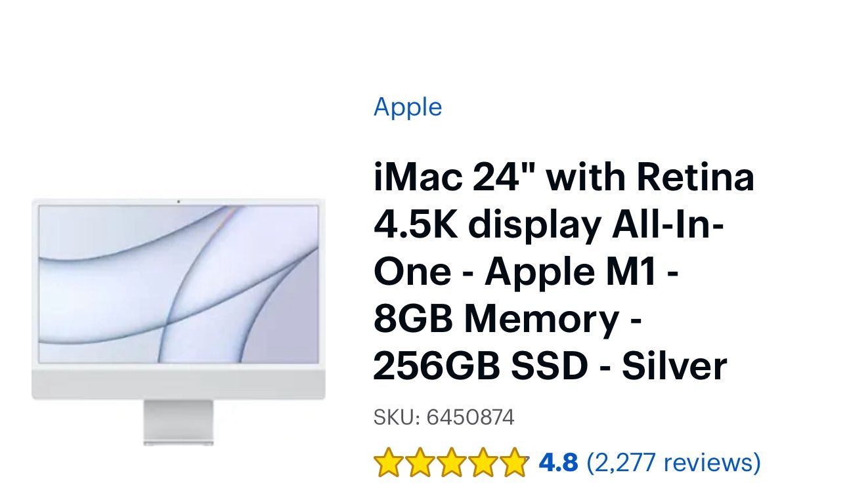Click "8GB Memory" in the product title
Screen dimensions: 847x504
[x=496, y=320]
